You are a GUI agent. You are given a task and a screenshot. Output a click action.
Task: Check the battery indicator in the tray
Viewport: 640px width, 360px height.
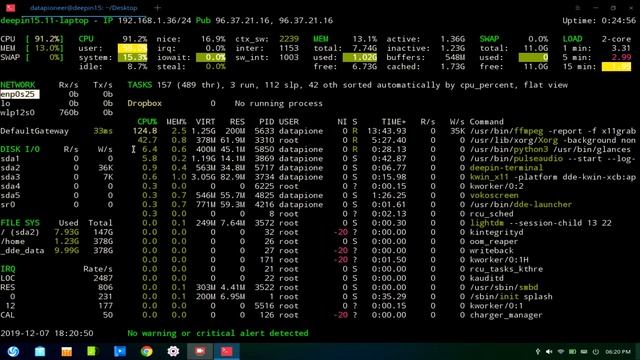click(x=573, y=351)
